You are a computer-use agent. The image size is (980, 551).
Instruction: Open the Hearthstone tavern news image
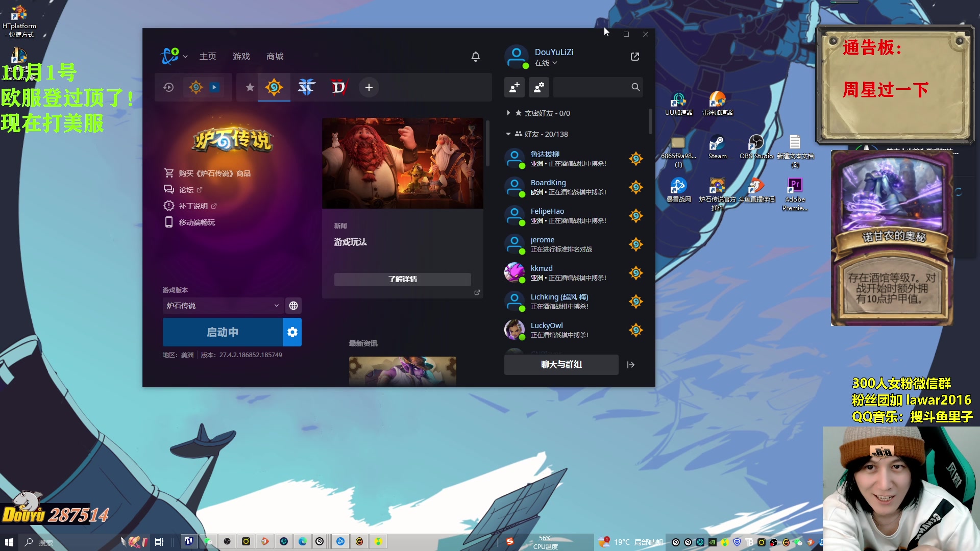coord(403,163)
